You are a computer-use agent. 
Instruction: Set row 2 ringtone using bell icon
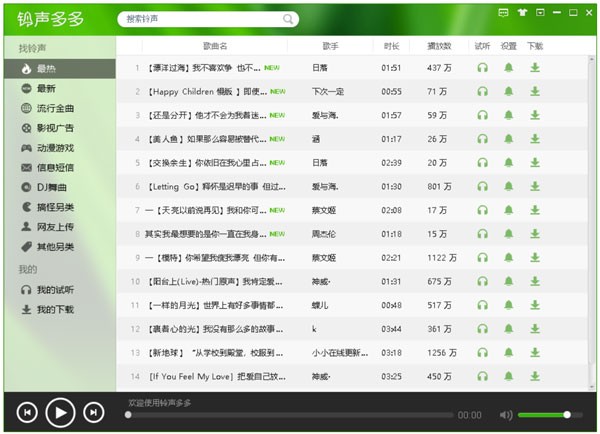click(x=508, y=92)
